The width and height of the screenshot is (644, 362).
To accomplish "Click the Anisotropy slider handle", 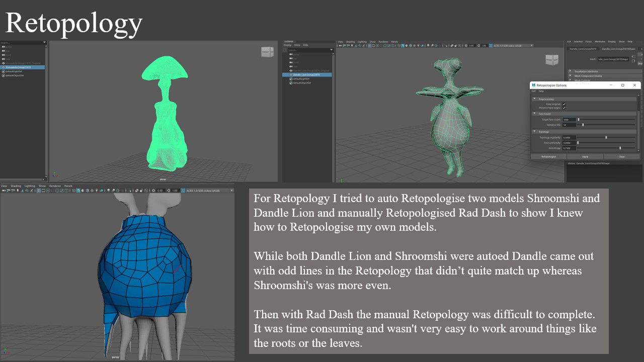I will [620, 148].
